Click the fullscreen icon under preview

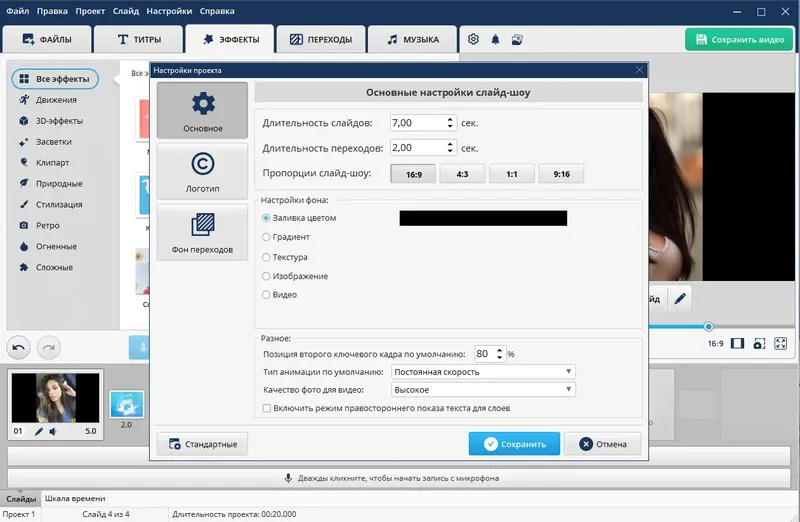(781, 343)
